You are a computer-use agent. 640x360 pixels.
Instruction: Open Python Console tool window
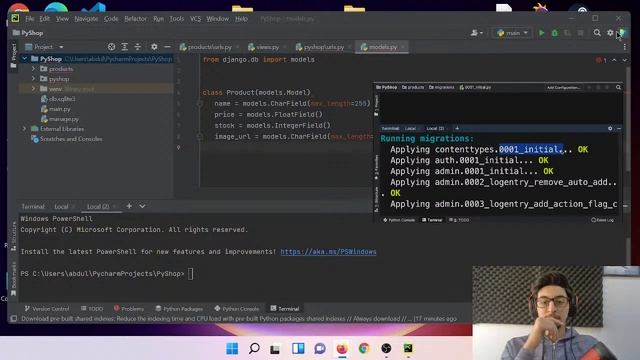click(237, 309)
